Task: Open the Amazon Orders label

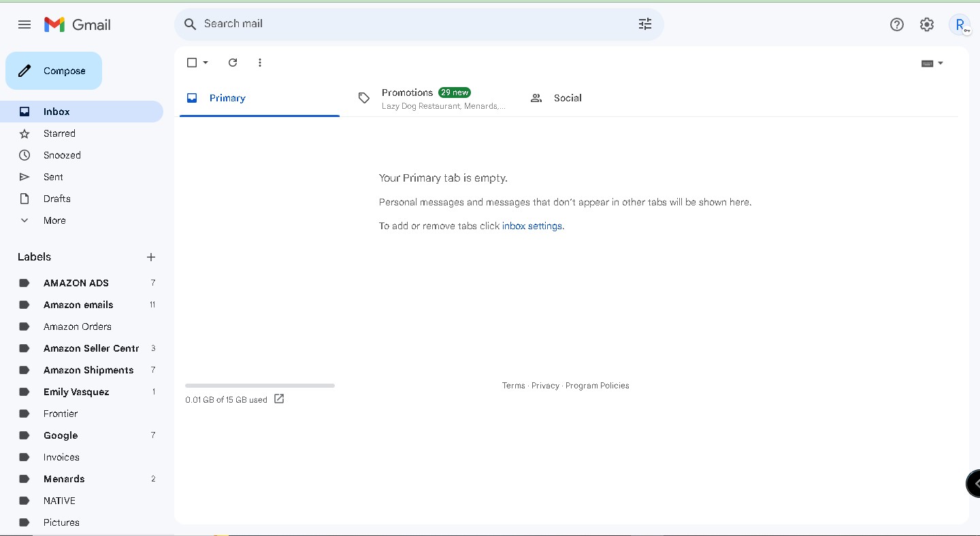Action: tap(82, 326)
